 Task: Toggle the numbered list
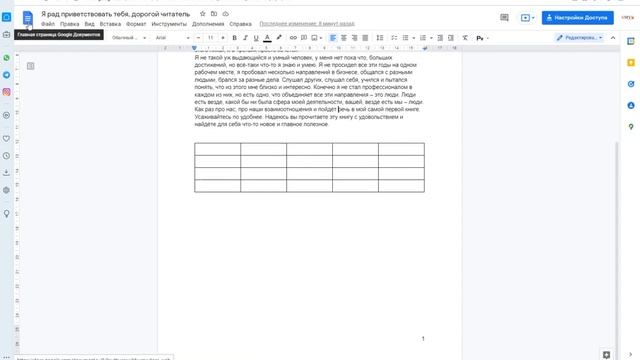click(423, 38)
